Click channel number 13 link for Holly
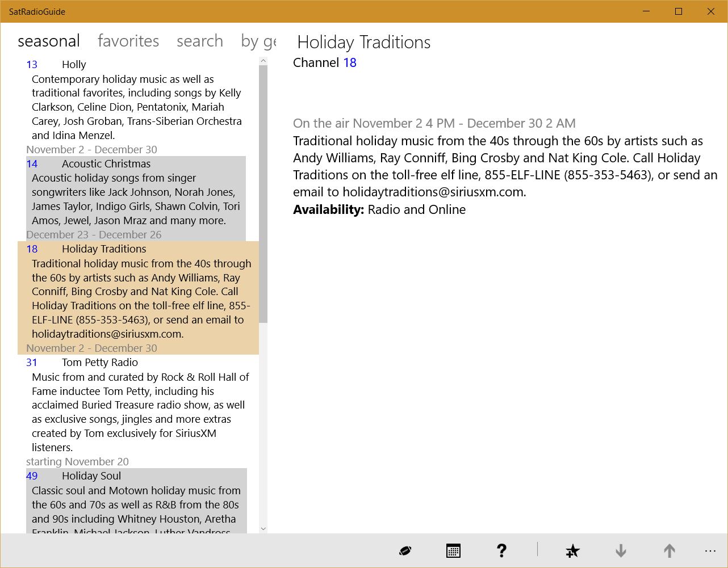The image size is (728, 568). click(x=32, y=65)
